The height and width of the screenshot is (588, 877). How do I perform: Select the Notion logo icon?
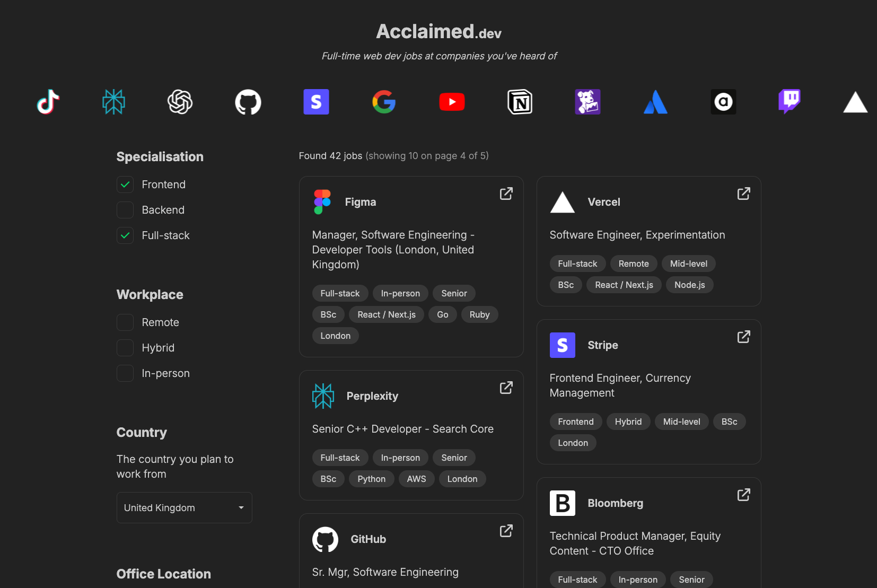tap(520, 102)
